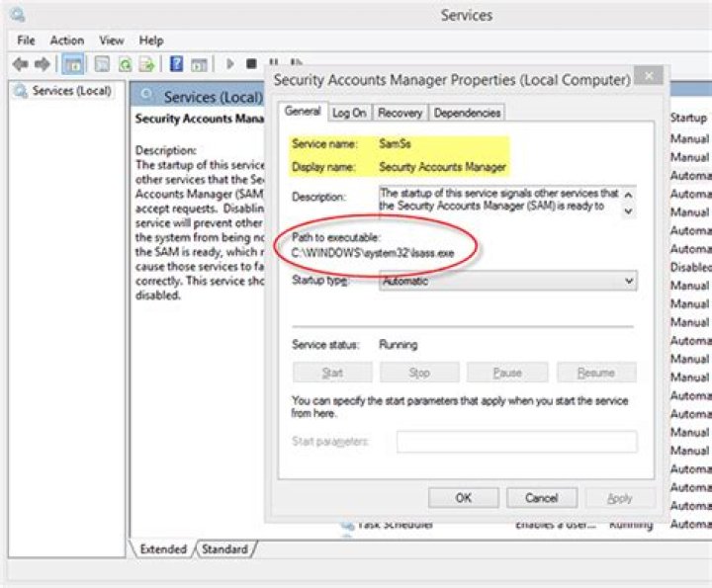Click the Cancel button
The image size is (712, 588).
click(542, 498)
